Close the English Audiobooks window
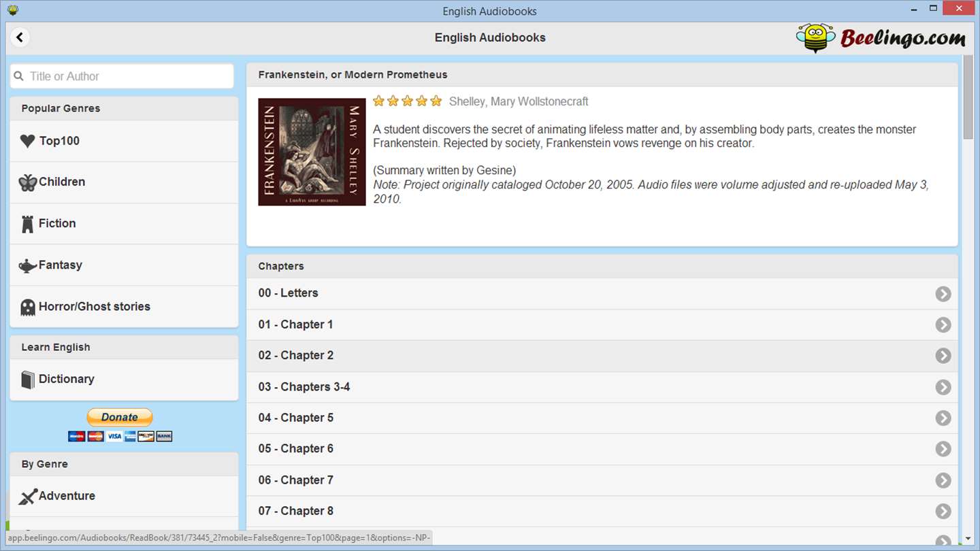Viewport: 980px width, 551px height. [x=960, y=9]
